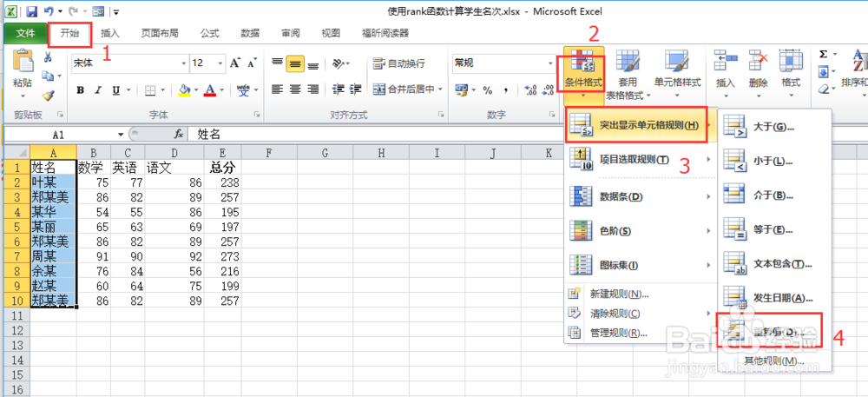Click the 格式 format cells icon

point(791,60)
